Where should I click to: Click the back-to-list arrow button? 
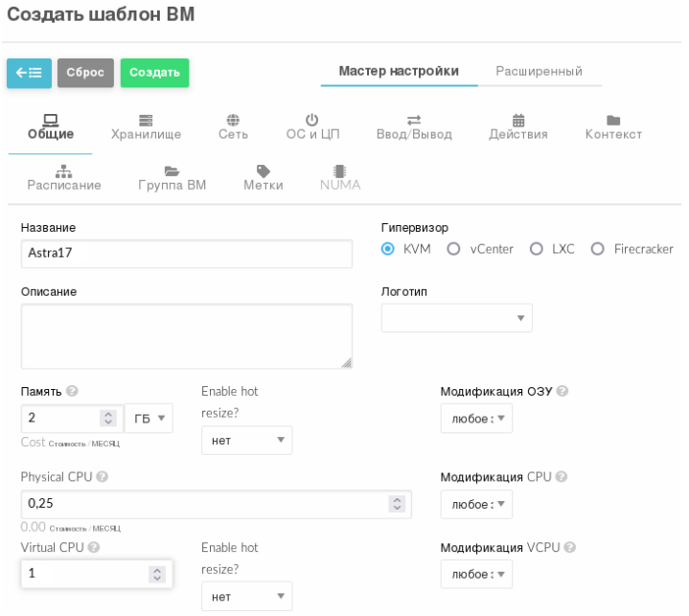(29, 73)
